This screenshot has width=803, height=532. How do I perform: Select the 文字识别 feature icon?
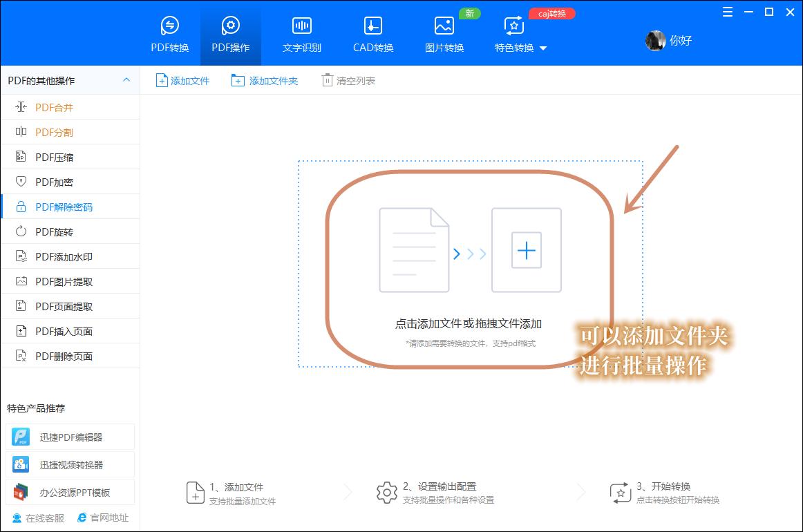pos(301,33)
